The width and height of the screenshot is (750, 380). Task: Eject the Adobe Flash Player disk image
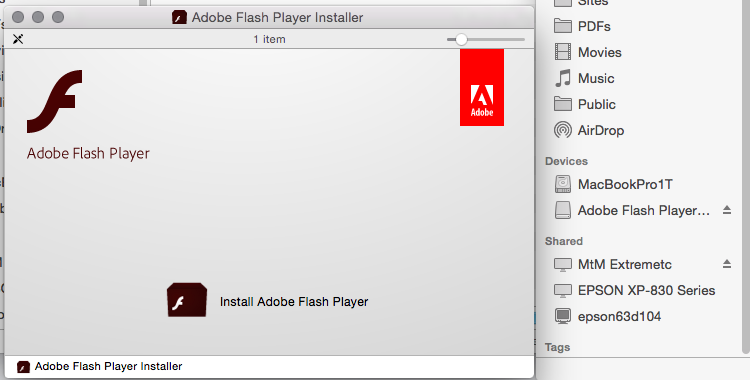coord(727,210)
